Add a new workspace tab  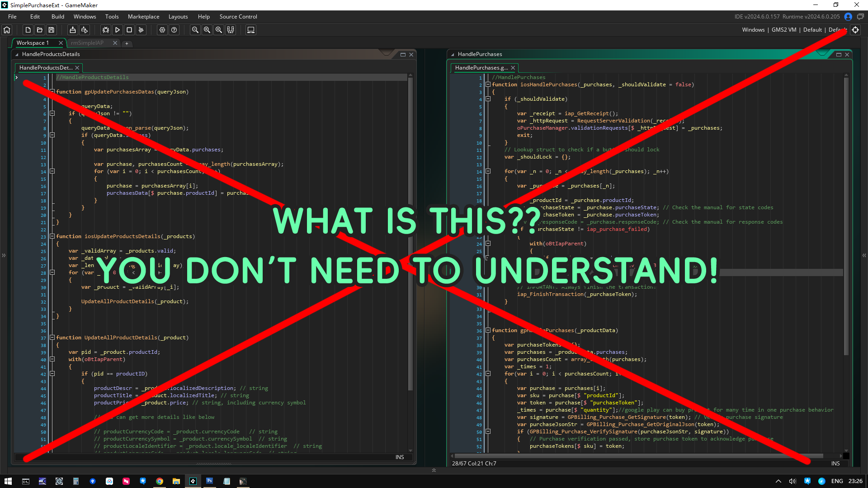(x=127, y=43)
